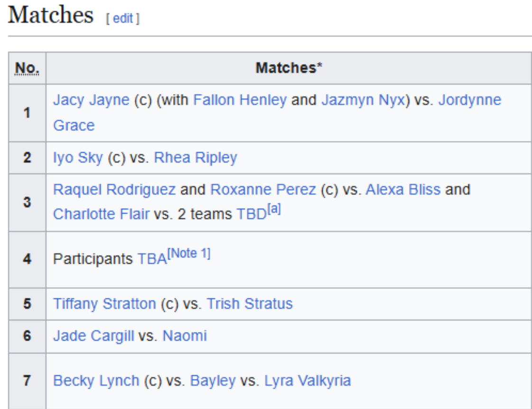Viewport: 532px width, 409px height.
Task: Open the Jacy Jayne link
Action: point(91,100)
